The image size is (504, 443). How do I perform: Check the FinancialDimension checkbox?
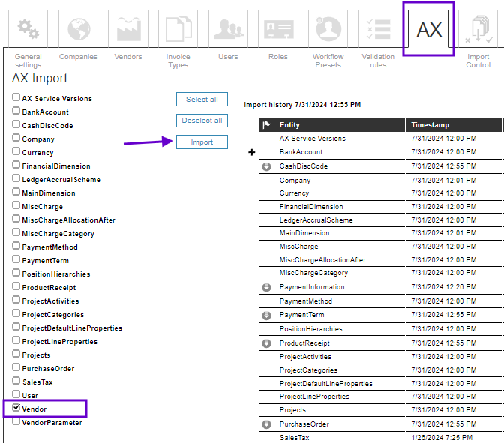point(16,164)
